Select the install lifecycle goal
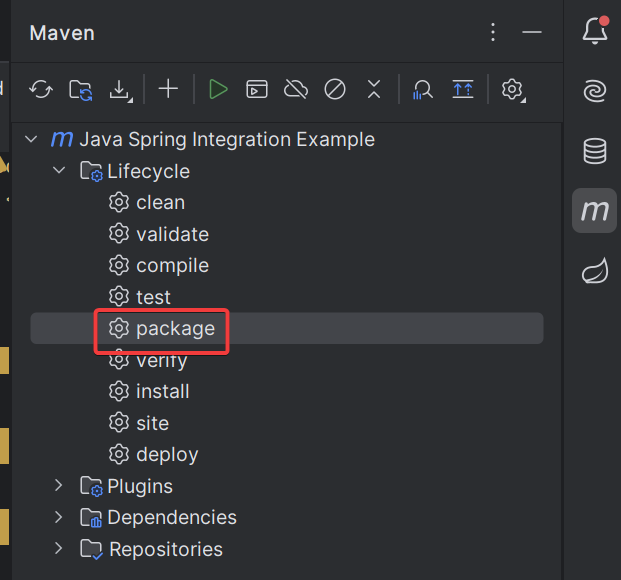This screenshot has height=580, width=621. pos(162,391)
